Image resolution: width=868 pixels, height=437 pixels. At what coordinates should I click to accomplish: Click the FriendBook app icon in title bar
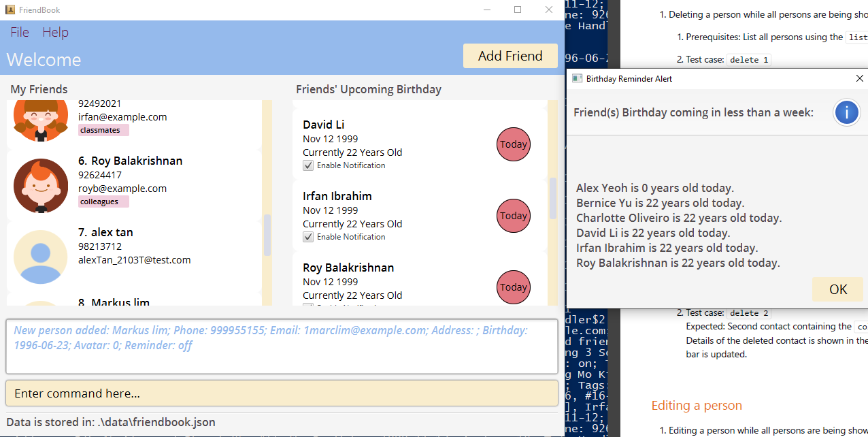click(x=10, y=10)
